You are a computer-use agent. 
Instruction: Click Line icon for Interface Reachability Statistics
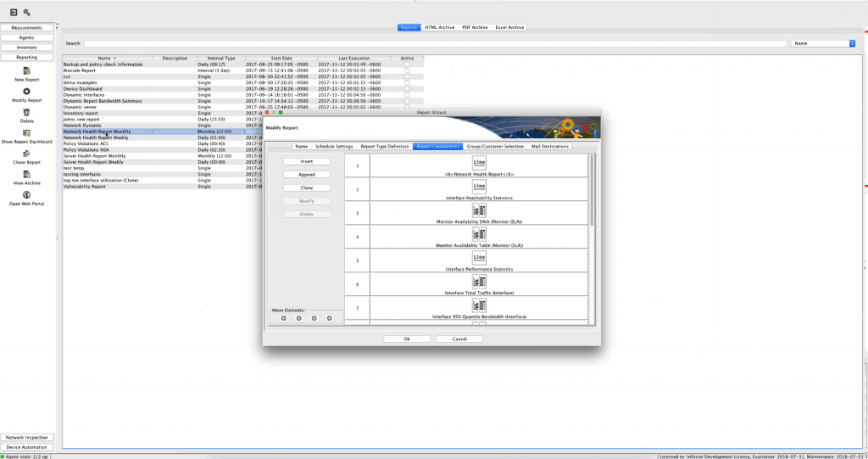coord(479,186)
